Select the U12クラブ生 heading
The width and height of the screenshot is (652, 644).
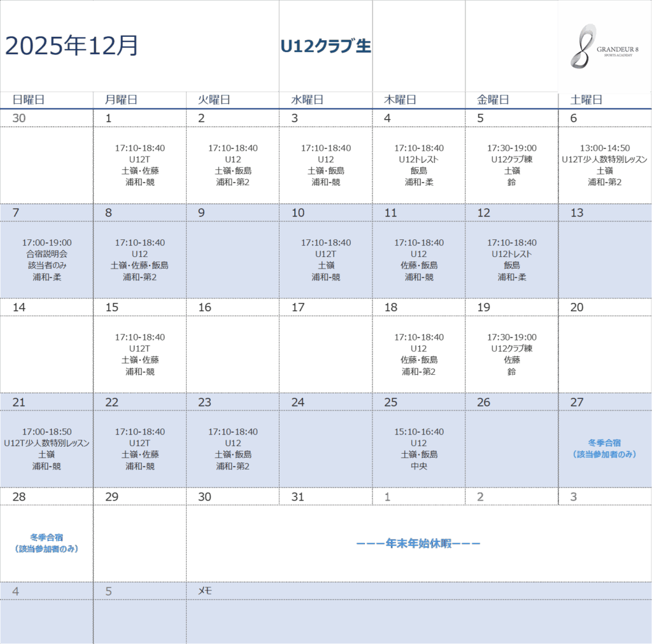tap(325, 46)
